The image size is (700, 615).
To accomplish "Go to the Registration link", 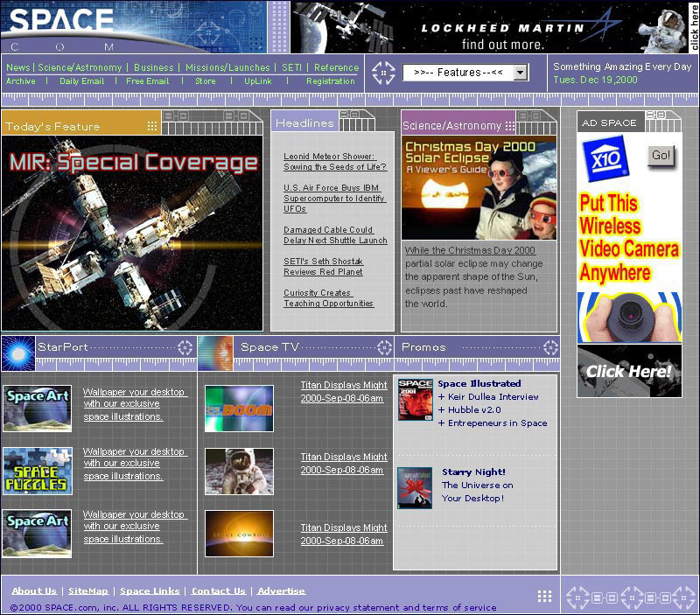I will tap(331, 80).
